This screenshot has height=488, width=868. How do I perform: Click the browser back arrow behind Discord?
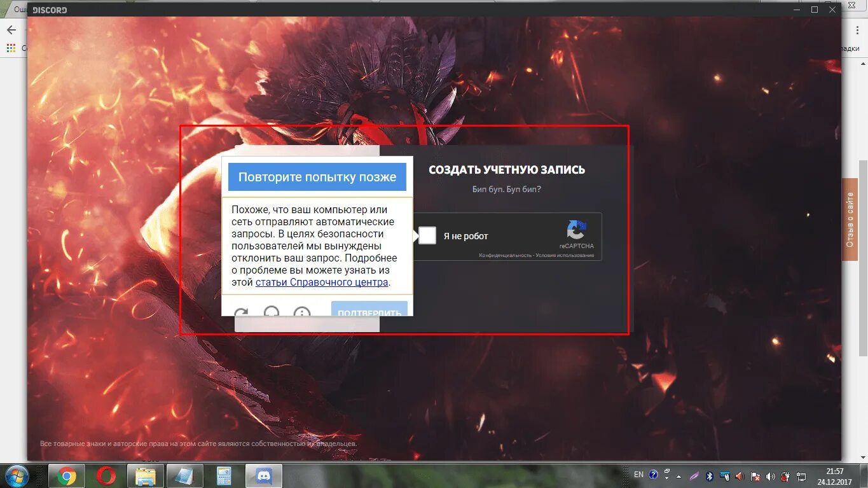(x=11, y=30)
